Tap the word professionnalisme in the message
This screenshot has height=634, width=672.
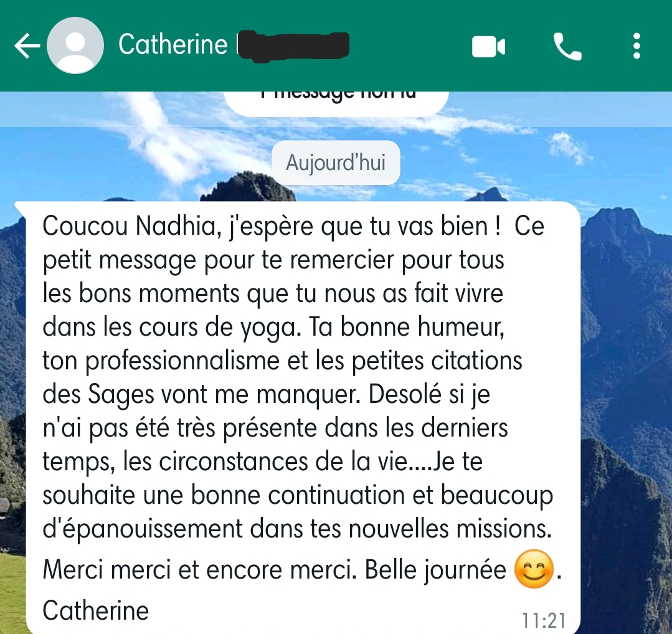pos(182,361)
